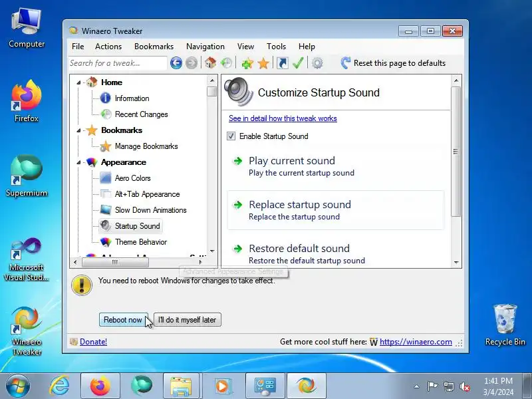
Task: Open the Windows Start orb
Action: (18, 386)
